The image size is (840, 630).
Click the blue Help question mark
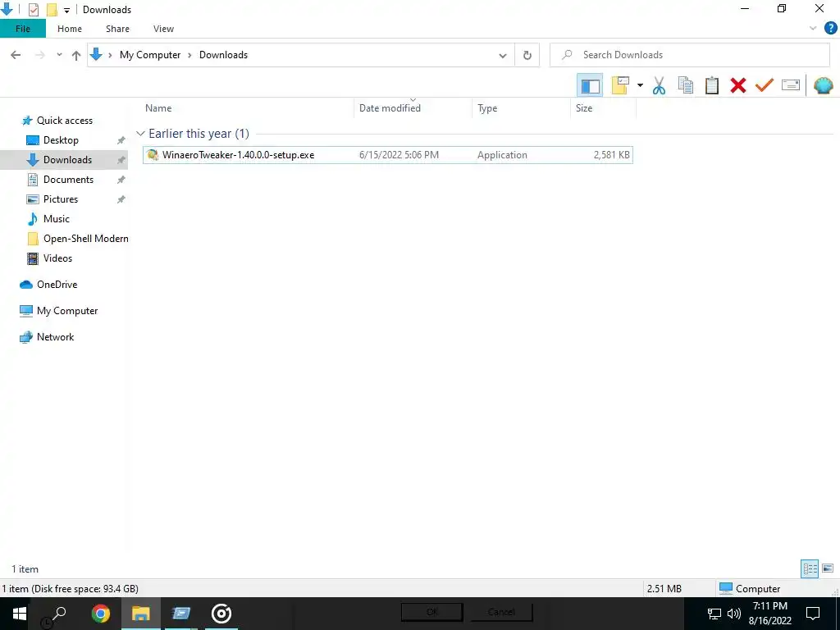(830, 29)
